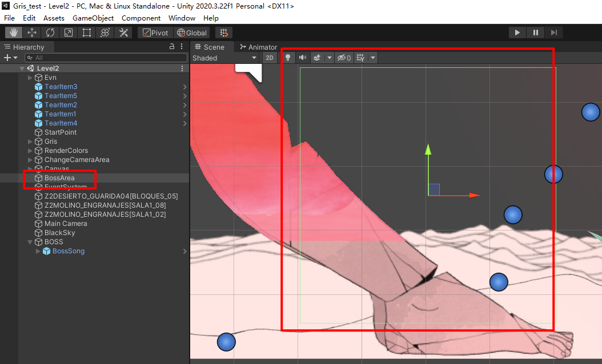The width and height of the screenshot is (602, 364).
Task: Toggle Pivot handle position
Action: (155, 33)
